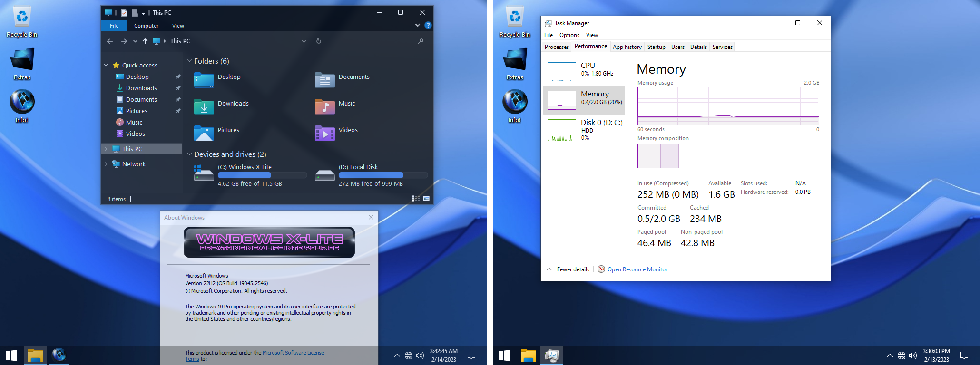Switch Explorer to details view via status bar icon
Viewport: 980px width, 365px height.
416,199
